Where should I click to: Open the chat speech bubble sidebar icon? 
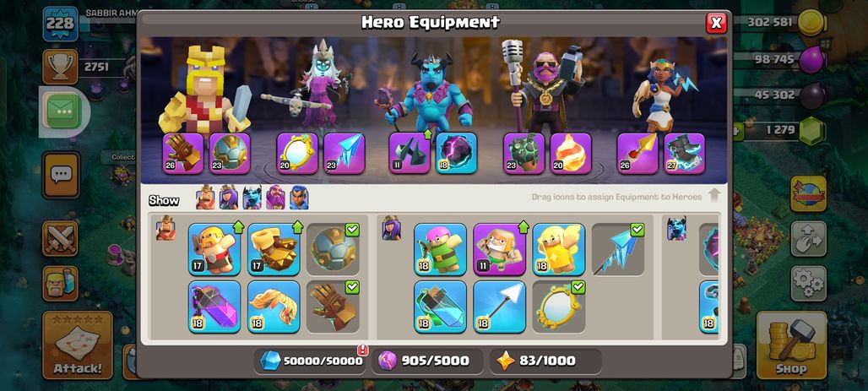point(61,175)
